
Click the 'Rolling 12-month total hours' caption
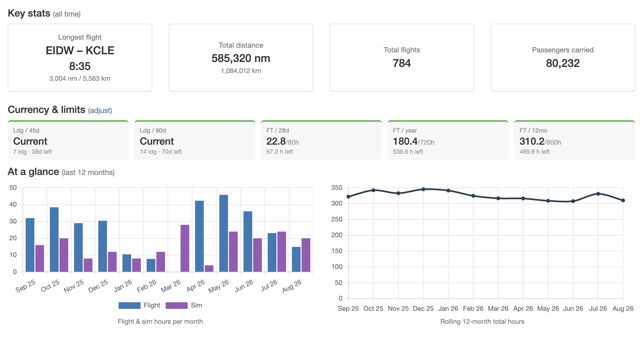click(x=482, y=322)
